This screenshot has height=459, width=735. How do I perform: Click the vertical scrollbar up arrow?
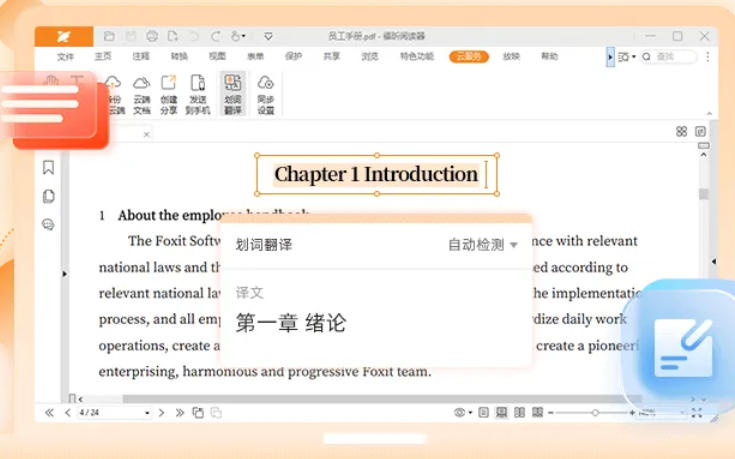(x=704, y=155)
